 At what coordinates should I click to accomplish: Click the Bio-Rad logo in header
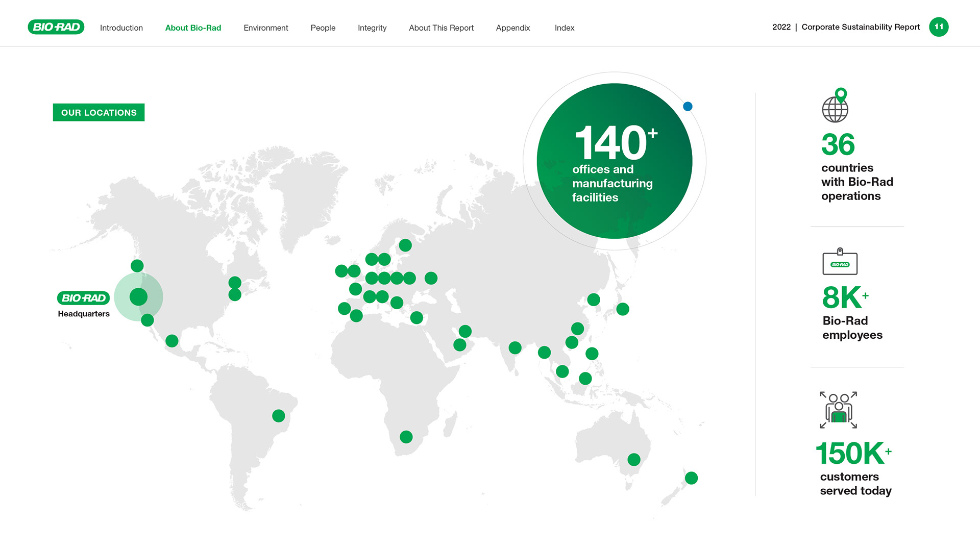pos(56,27)
